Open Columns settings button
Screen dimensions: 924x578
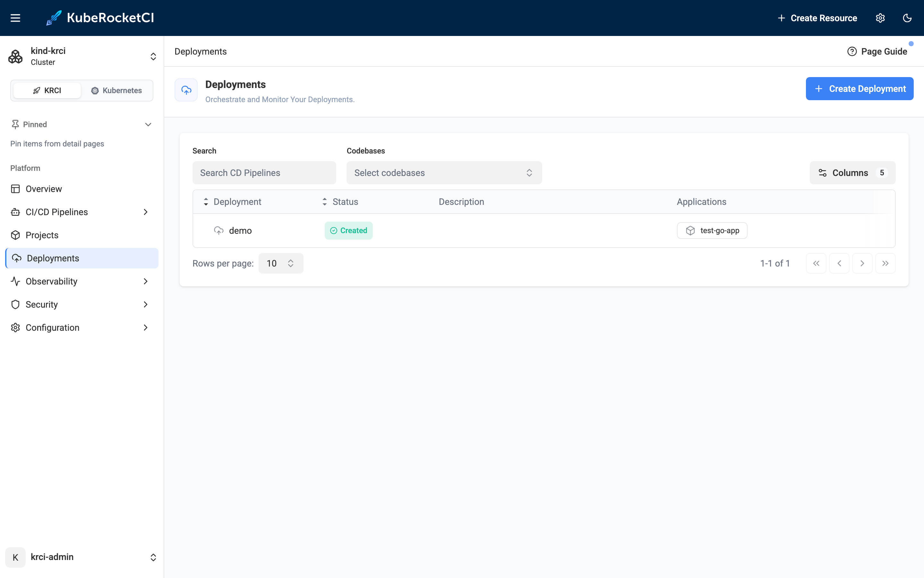[x=852, y=173]
